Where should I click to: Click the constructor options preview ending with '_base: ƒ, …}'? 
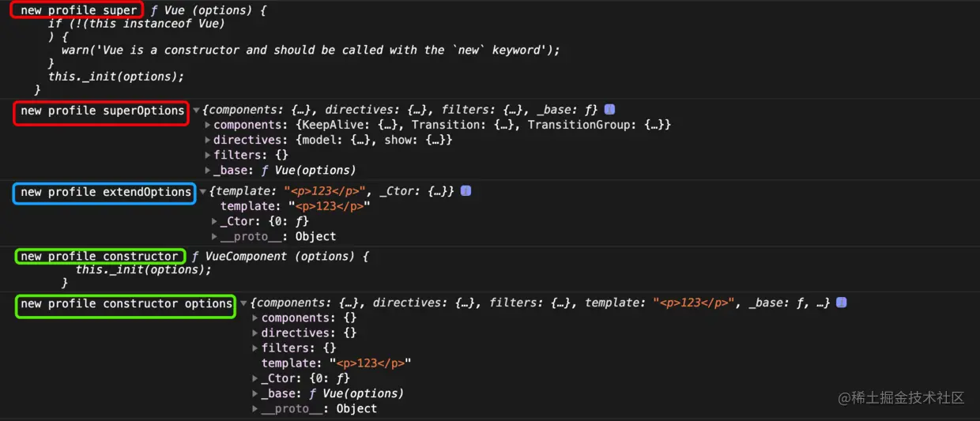541,303
